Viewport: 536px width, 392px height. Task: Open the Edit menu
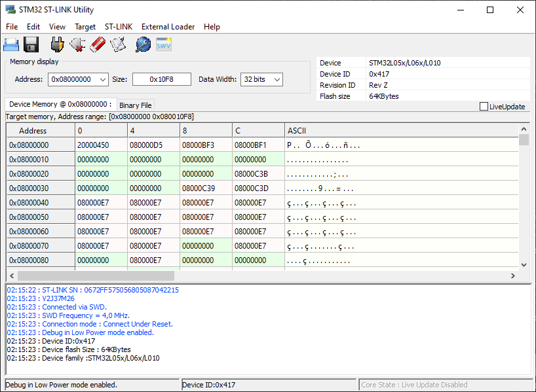click(x=33, y=27)
